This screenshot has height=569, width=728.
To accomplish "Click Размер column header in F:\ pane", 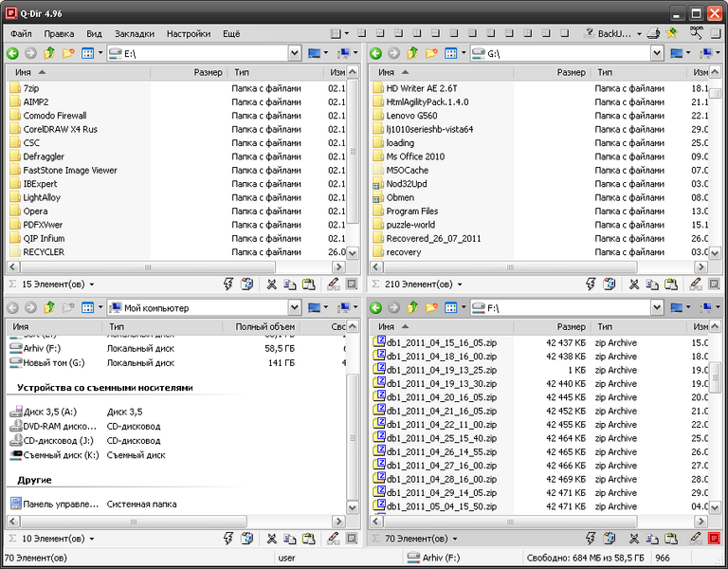I will (x=551, y=326).
